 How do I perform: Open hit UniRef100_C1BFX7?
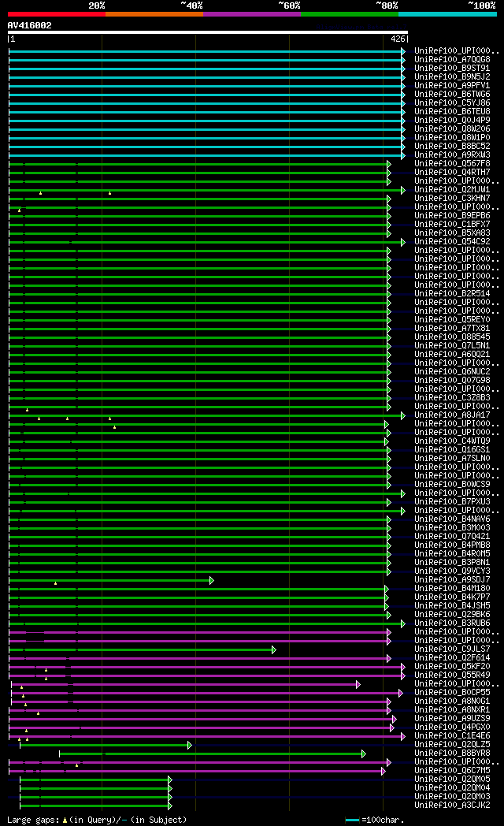[x=452, y=224]
